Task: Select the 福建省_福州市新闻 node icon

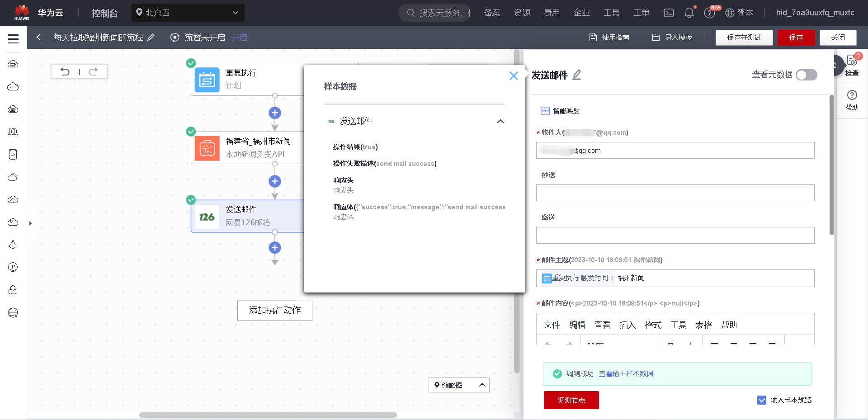Action: tap(207, 148)
